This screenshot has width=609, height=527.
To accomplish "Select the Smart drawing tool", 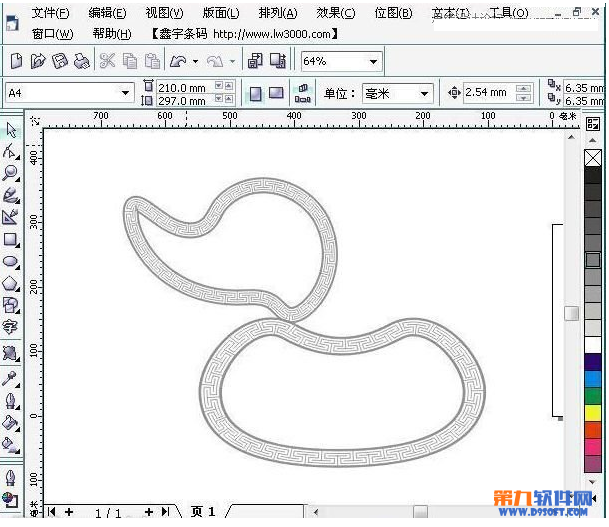I will click(11, 217).
